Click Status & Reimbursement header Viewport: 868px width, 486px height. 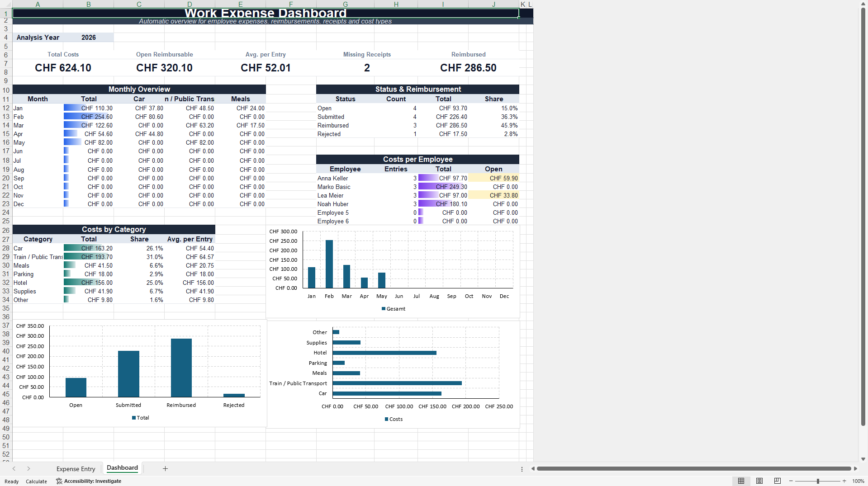tap(417, 89)
